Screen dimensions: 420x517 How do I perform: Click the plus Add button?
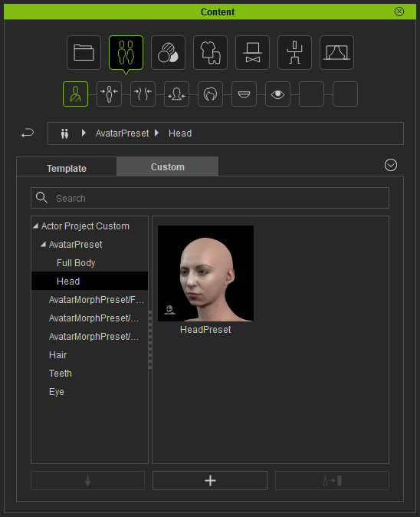pos(210,480)
